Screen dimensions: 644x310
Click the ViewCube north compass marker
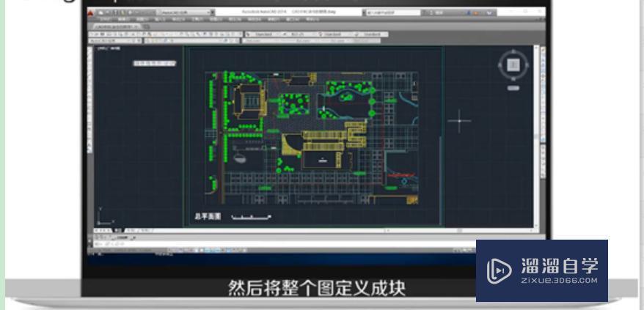pyautogui.click(x=513, y=52)
